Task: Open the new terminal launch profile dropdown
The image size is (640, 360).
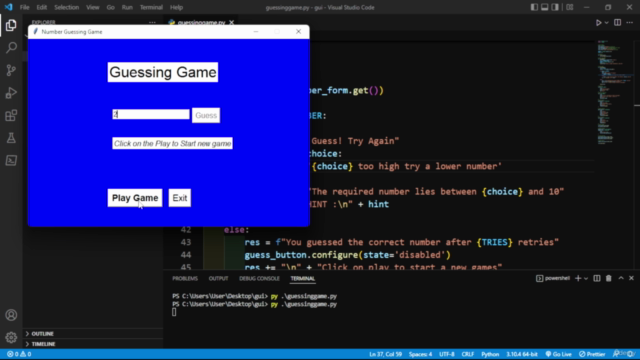Action: (586, 278)
